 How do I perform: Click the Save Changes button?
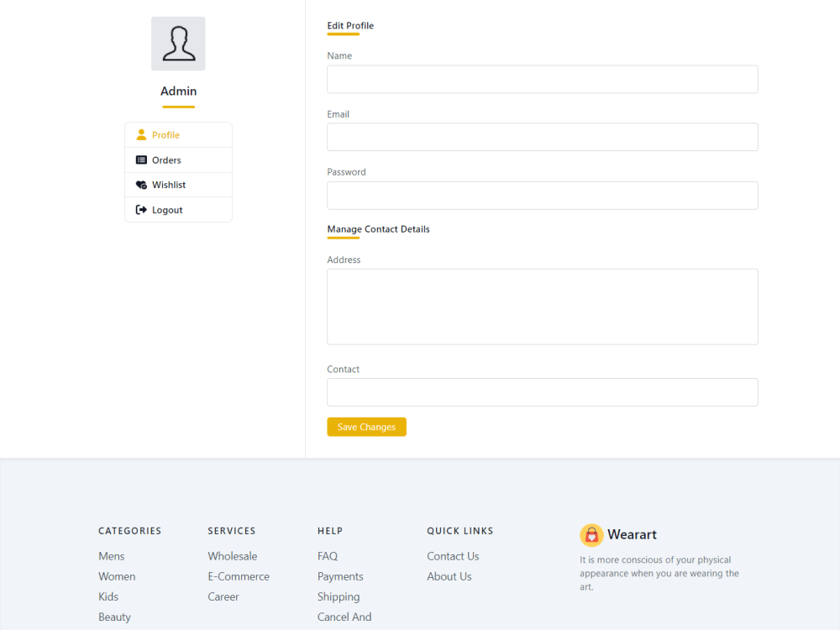(366, 427)
